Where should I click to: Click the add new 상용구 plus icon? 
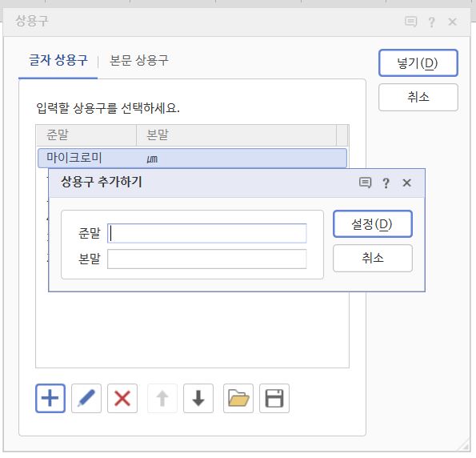tap(50, 398)
